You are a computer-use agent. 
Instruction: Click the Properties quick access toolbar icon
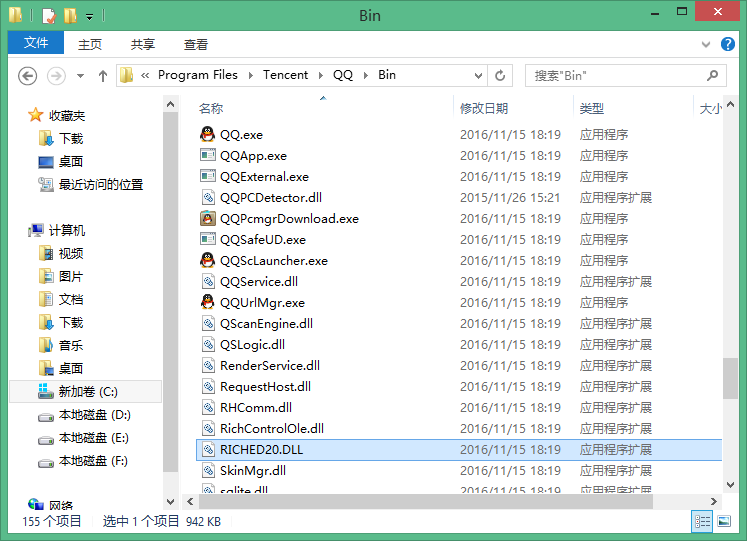pyautogui.click(x=49, y=16)
